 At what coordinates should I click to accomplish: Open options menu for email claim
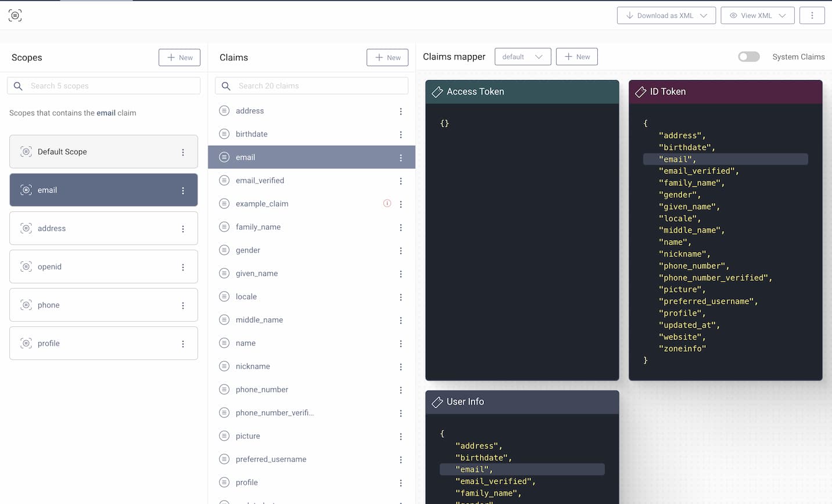click(400, 158)
